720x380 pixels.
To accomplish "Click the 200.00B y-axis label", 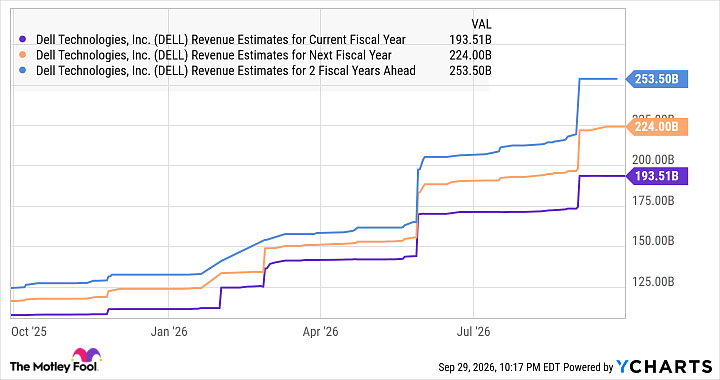I will [x=653, y=160].
